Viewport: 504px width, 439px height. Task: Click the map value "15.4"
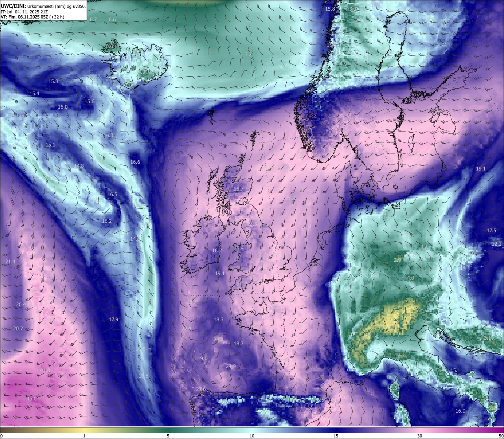pos(35,93)
